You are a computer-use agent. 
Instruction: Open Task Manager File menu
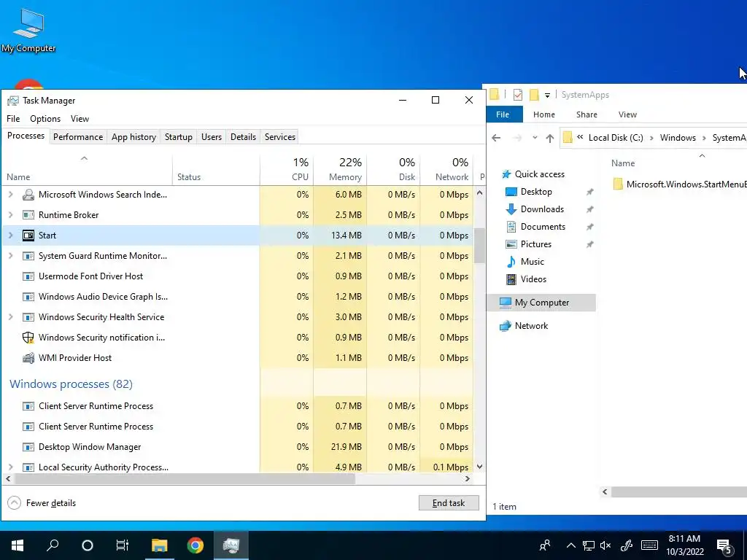13,119
